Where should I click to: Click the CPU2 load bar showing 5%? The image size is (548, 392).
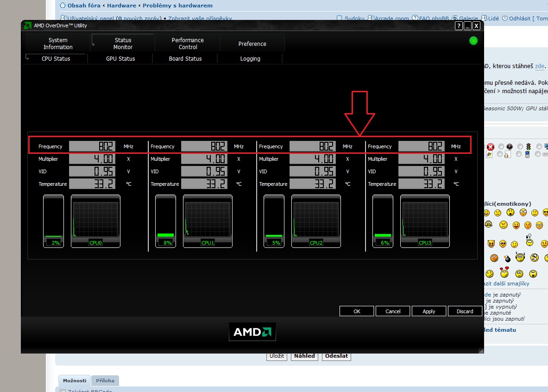pyautogui.click(x=274, y=221)
